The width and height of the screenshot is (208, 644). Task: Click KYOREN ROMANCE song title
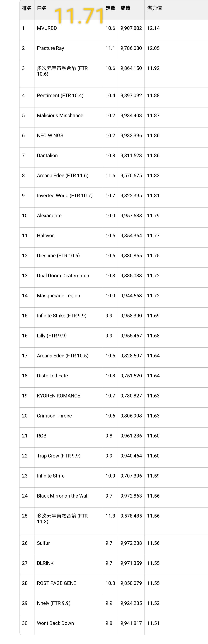tap(58, 395)
